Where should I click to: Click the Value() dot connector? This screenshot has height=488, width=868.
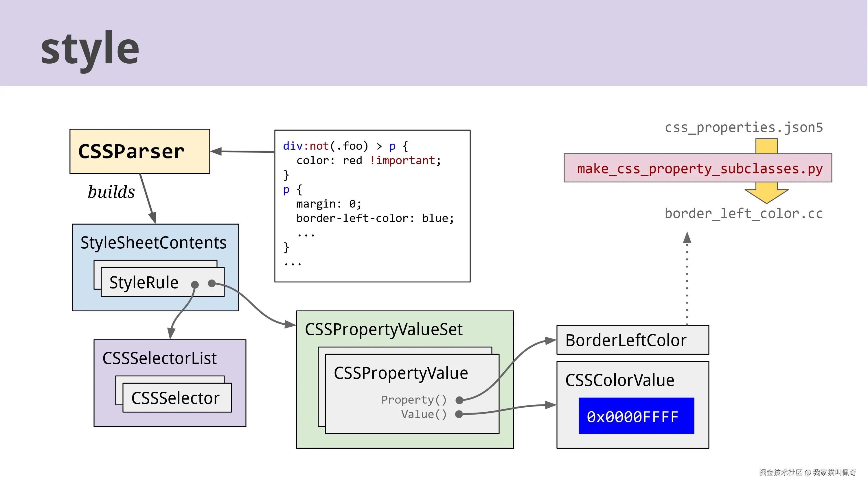click(459, 414)
